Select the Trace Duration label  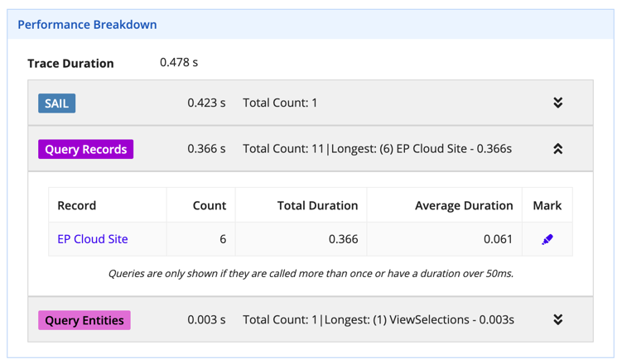(70, 64)
